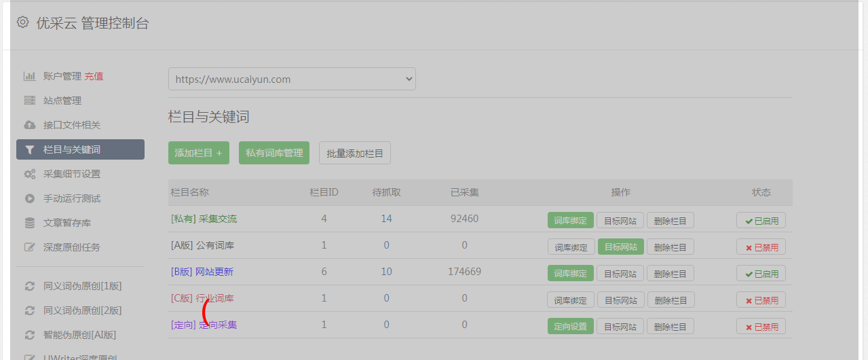Click the database icon for 文章暂存库
The height and width of the screenshot is (360, 868).
pos(30,223)
